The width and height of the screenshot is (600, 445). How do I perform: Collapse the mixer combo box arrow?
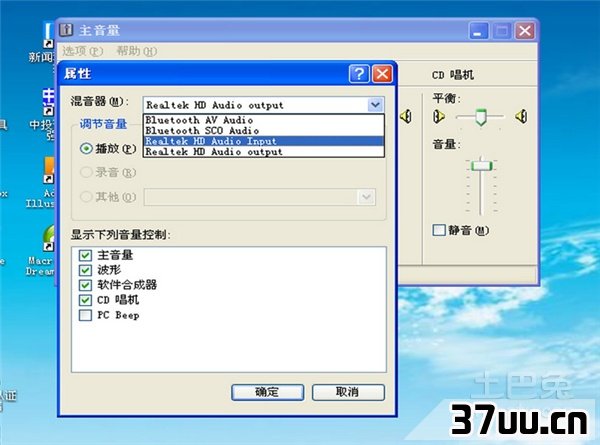pyautogui.click(x=375, y=105)
